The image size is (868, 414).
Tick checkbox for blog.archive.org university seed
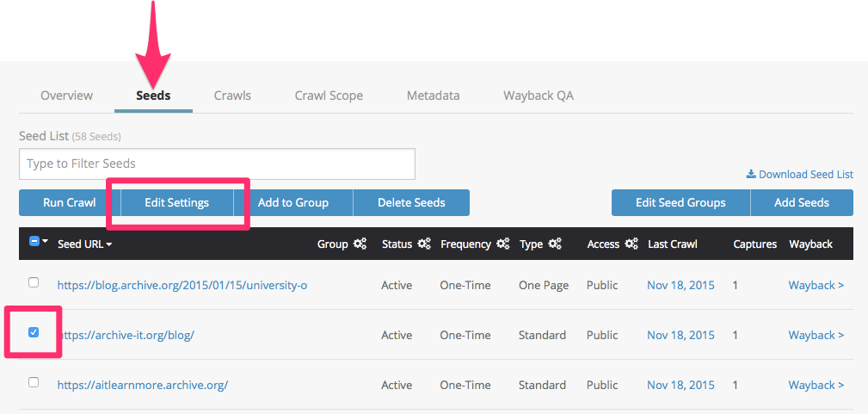[x=34, y=282]
